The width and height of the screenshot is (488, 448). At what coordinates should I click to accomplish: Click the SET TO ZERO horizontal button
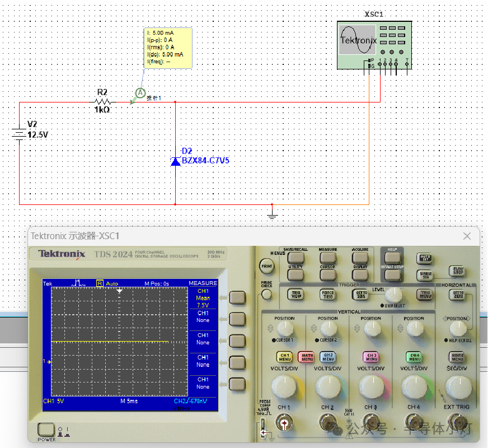click(458, 294)
